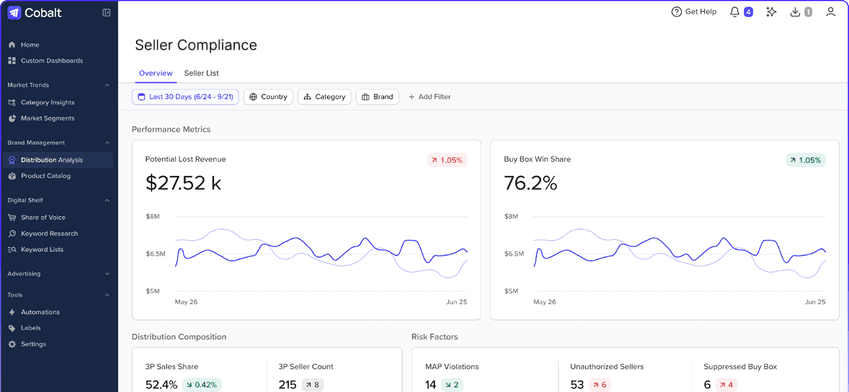Click the globe icon on Country filter
The image size is (849, 392).
coord(253,97)
